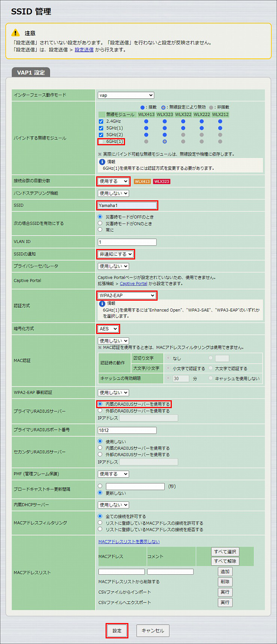Select the seconds radio for broadcast key interval
Viewport: 277px width, 644px height.
(x=100, y=486)
